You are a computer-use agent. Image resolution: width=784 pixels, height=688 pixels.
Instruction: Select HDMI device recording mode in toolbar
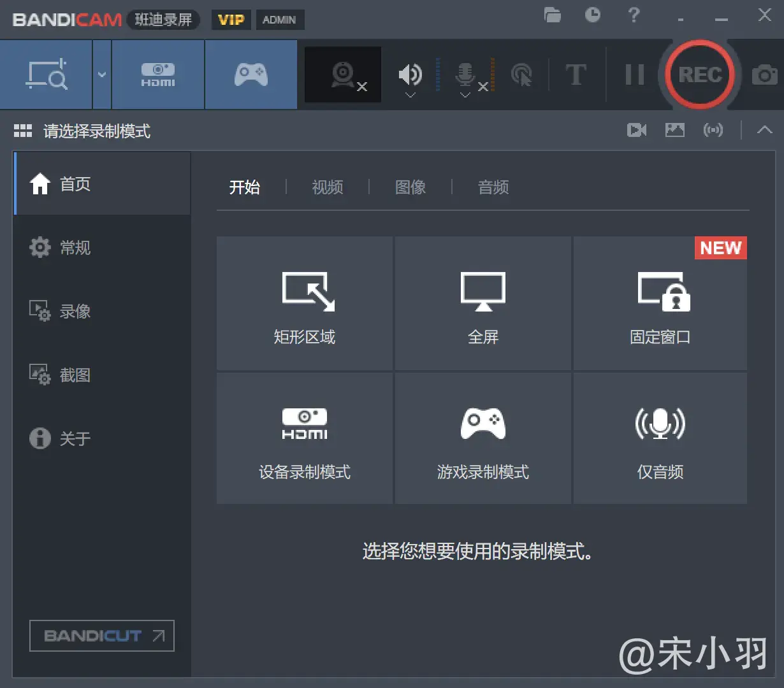coord(158,75)
